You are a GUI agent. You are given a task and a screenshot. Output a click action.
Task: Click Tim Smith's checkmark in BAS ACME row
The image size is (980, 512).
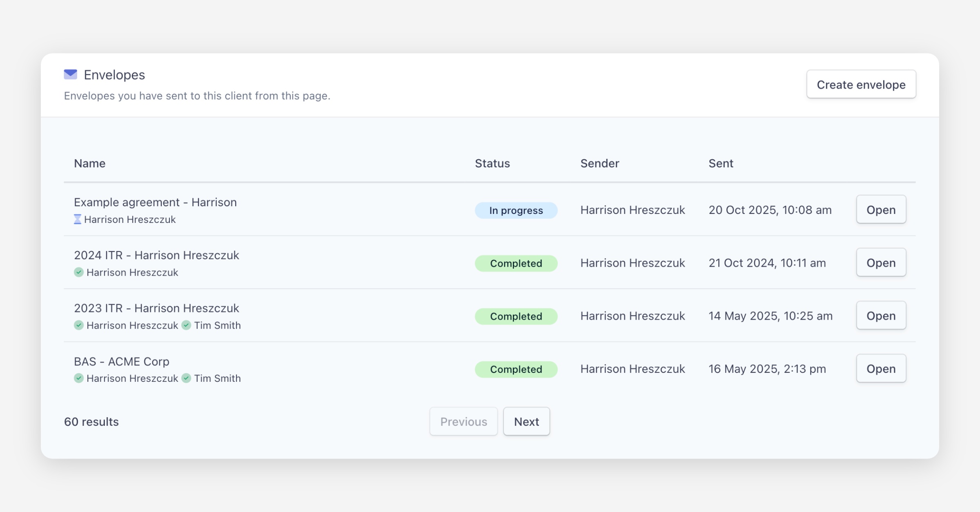(x=186, y=378)
